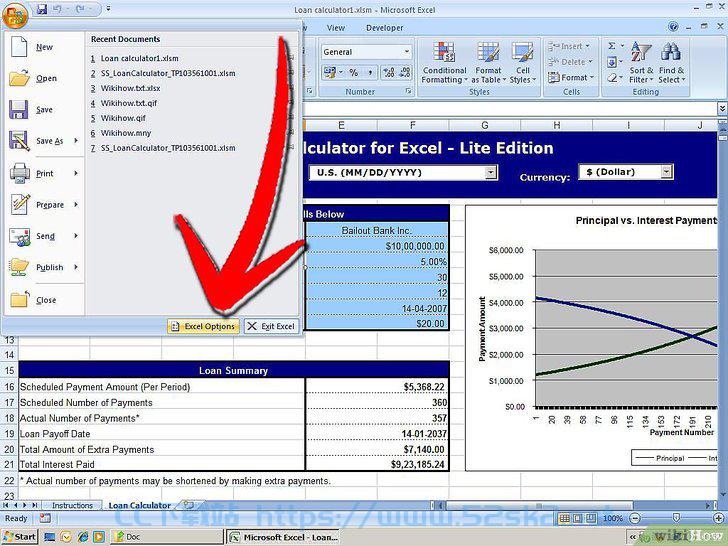Image resolution: width=728 pixels, height=546 pixels.
Task: Click the zoom slider handle
Action: tap(676, 518)
